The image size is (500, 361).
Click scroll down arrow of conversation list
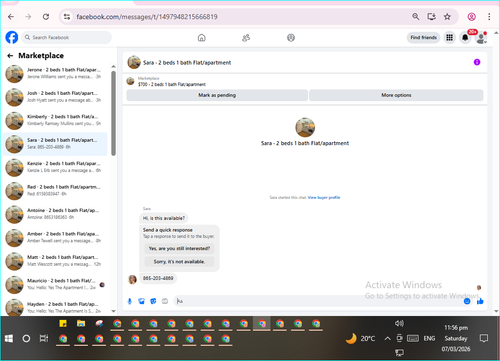(113, 311)
